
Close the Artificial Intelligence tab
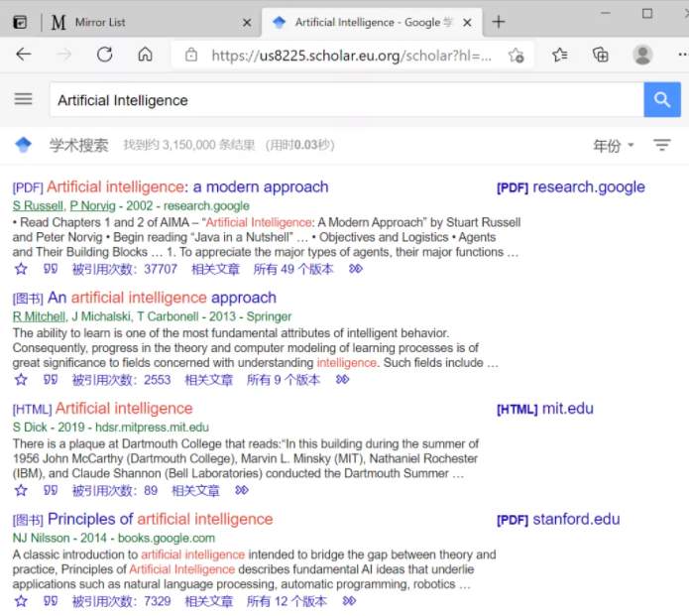click(x=468, y=23)
